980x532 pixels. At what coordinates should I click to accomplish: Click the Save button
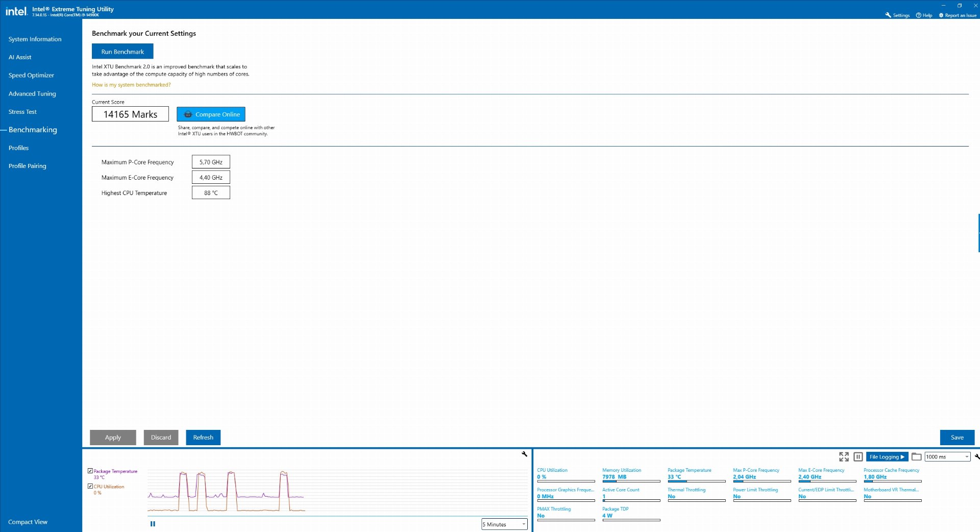point(957,438)
